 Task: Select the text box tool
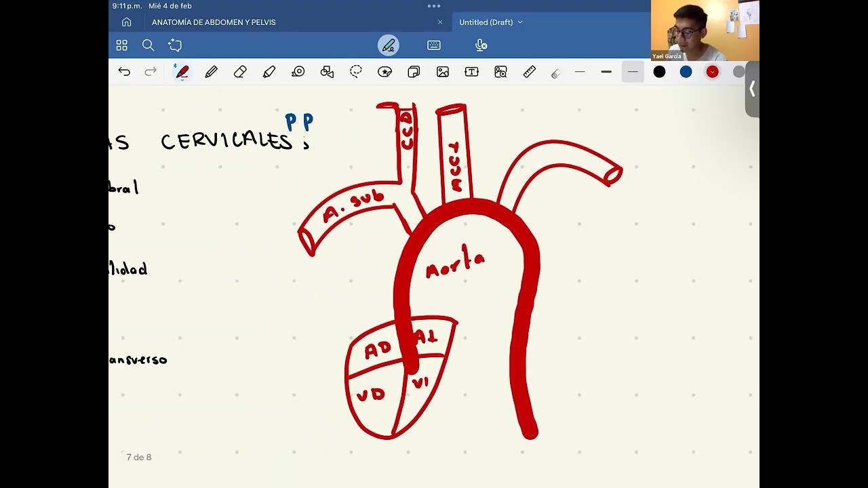tap(472, 72)
